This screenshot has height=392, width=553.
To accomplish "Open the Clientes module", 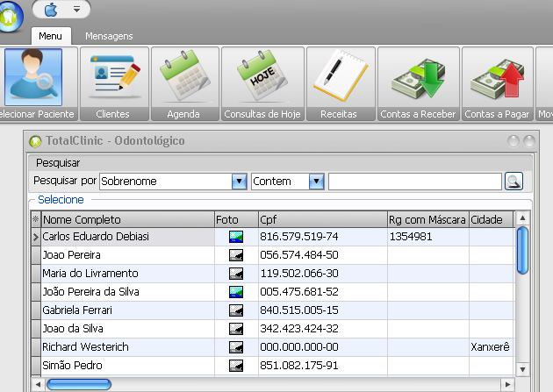I will coord(114,84).
